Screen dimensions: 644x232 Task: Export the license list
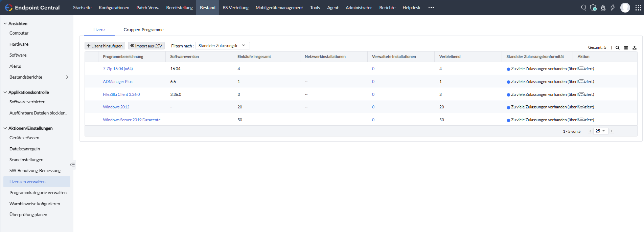tap(635, 48)
